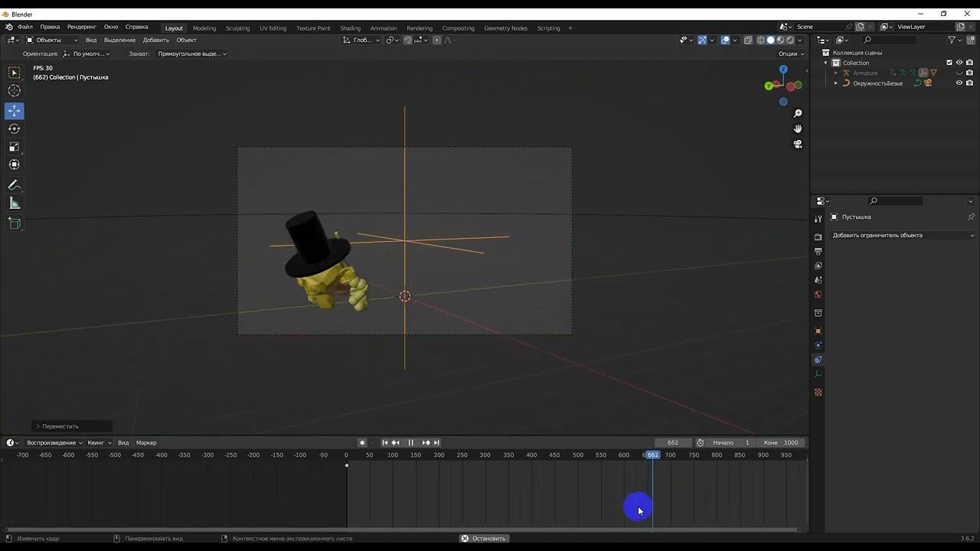
Task: Select the Add Cube tool
Action: [x=15, y=223]
